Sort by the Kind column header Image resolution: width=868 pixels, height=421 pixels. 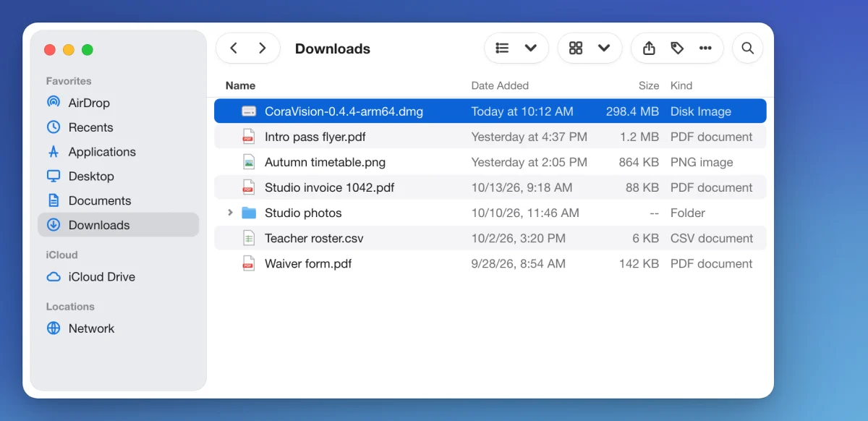(681, 85)
